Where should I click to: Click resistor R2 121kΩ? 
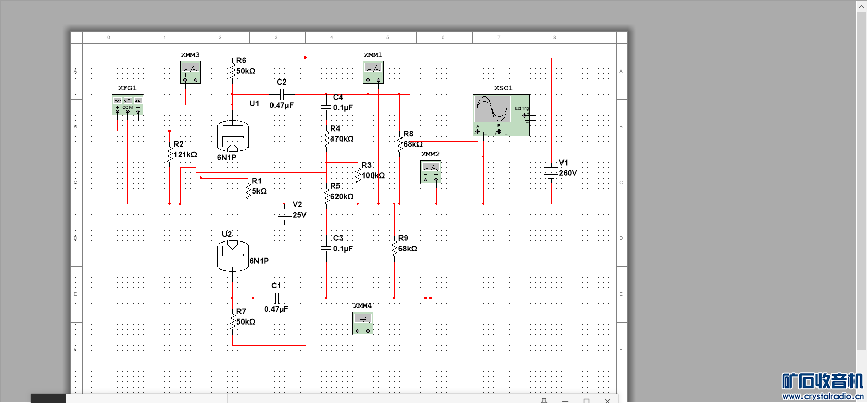[170, 154]
